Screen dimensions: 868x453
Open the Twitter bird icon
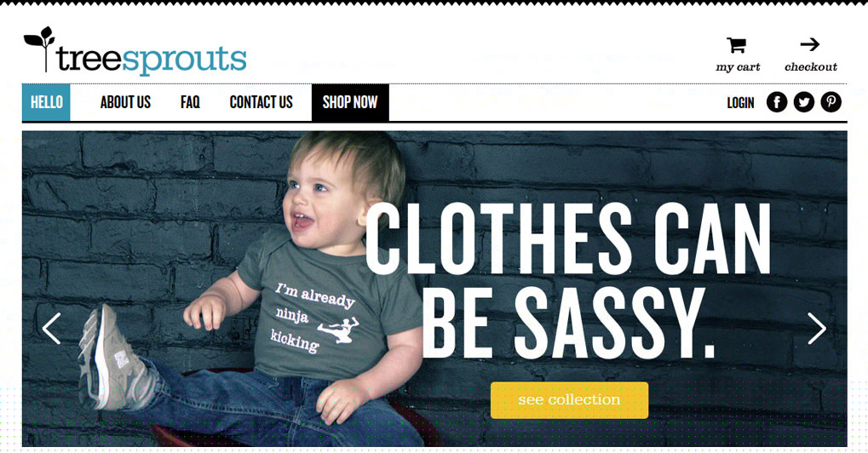(804, 102)
